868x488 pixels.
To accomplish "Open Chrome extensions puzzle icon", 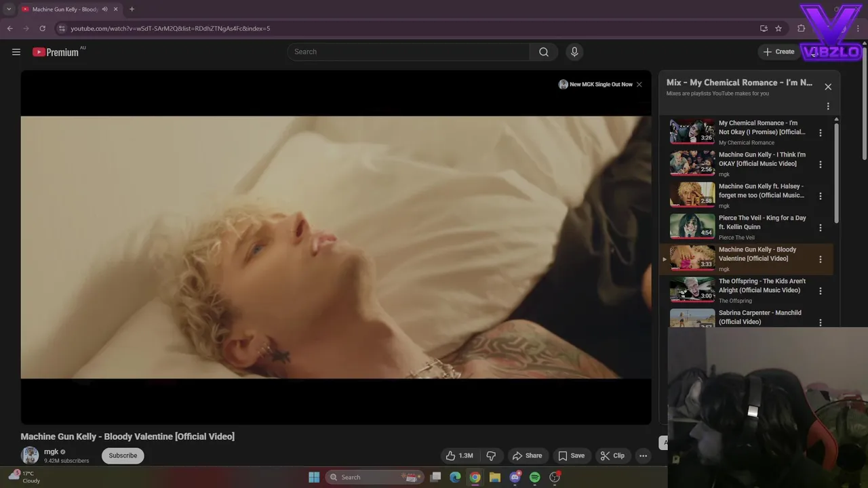I will click(802, 28).
